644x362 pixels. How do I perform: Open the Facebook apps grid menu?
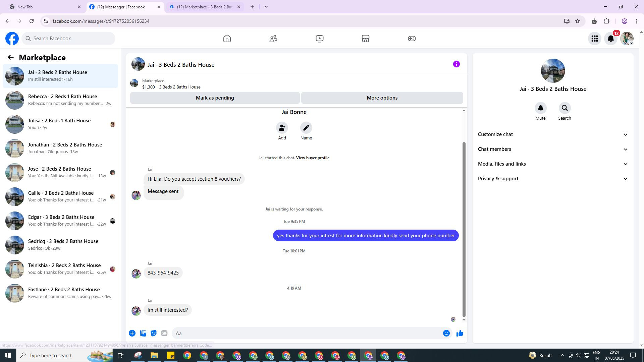pos(594,39)
